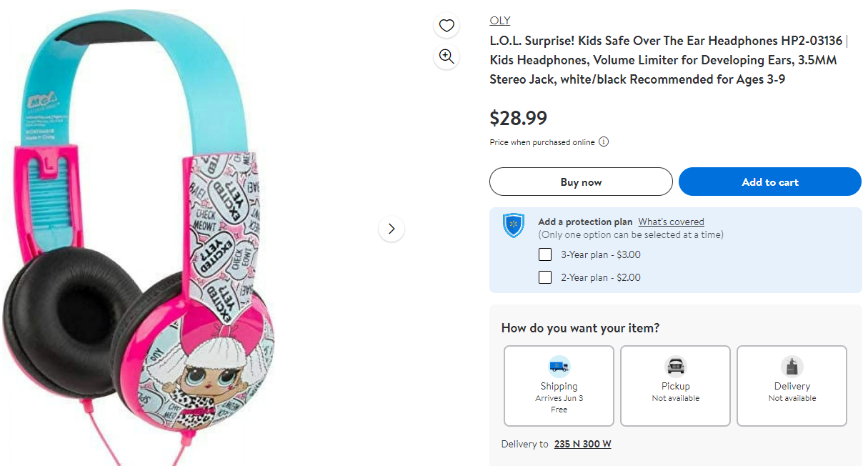The image size is (868, 466).
Task: Tick the 2-Year plan checkbox
Action: click(545, 277)
